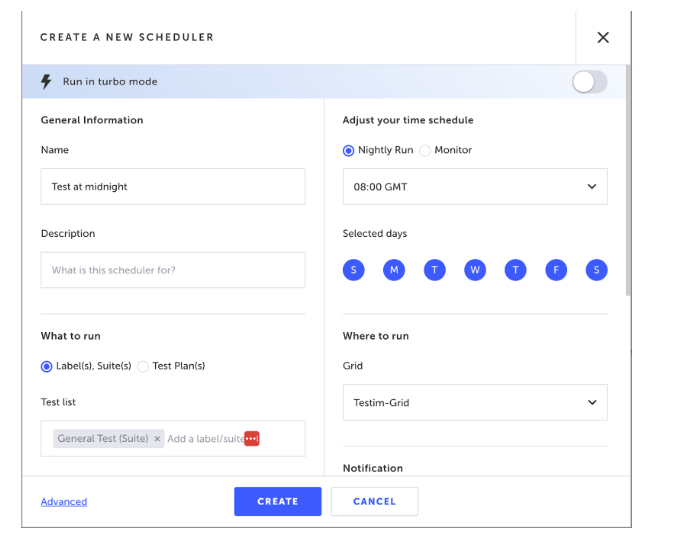
Task: Select the Monitor radio button
Action: point(425,151)
